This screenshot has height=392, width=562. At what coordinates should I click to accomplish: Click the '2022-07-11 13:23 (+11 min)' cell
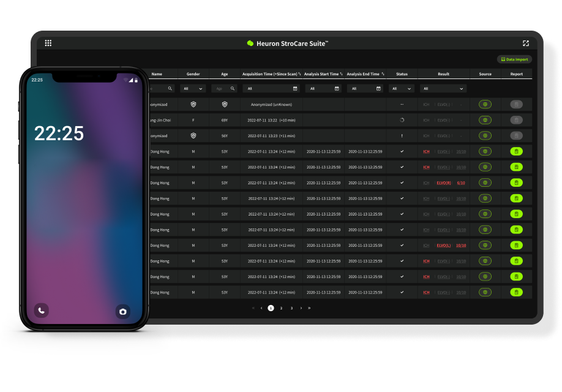271,136
